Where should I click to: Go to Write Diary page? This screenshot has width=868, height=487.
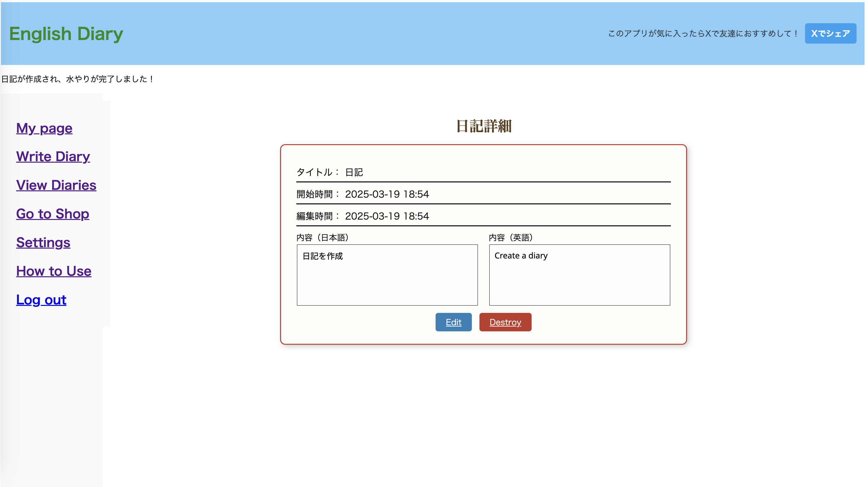click(53, 157)
